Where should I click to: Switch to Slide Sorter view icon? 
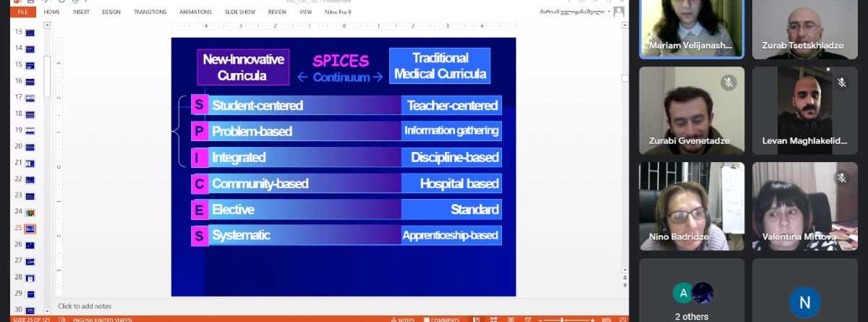(492, 319)
